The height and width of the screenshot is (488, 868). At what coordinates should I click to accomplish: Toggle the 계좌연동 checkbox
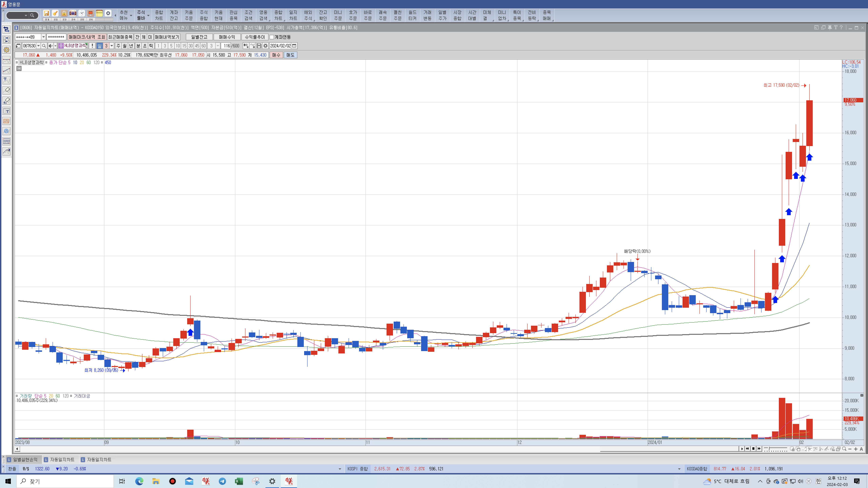(272, 37)
